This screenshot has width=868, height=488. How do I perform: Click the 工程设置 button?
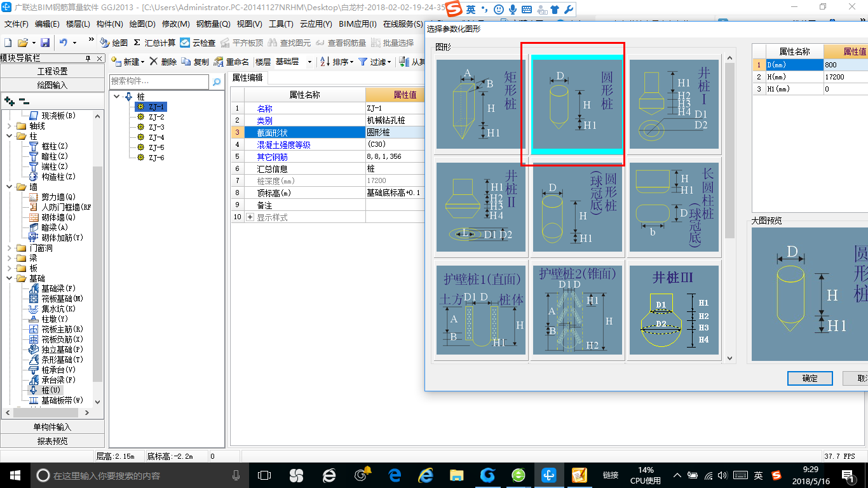52,71
